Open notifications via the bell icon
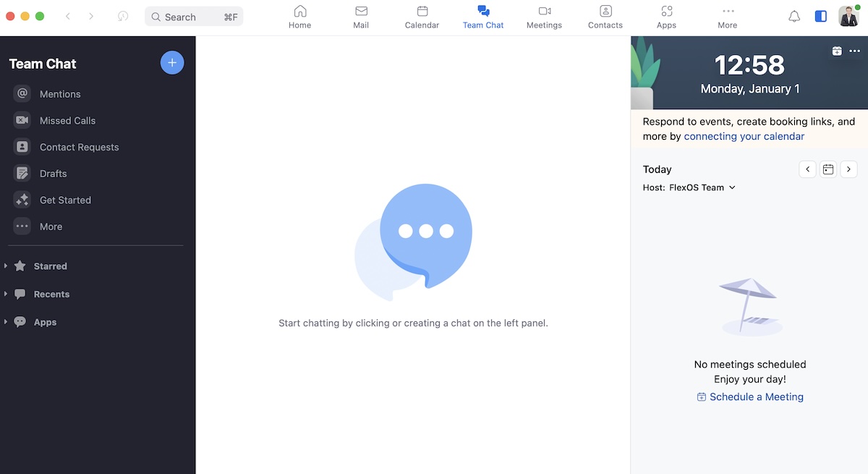The height and width of the screenshot is (474, 868). click(793, 16)
